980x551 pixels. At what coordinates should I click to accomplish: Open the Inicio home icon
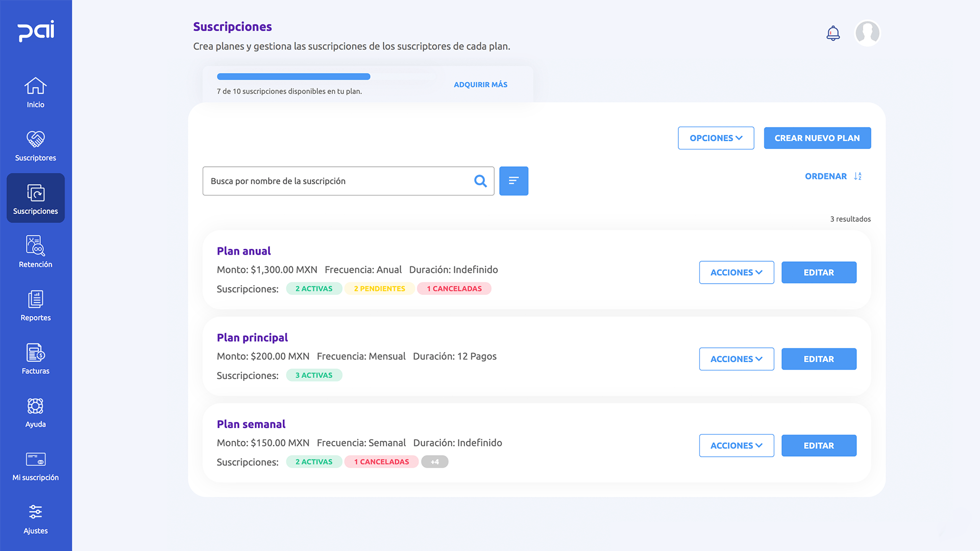click(x=36, y=86)
